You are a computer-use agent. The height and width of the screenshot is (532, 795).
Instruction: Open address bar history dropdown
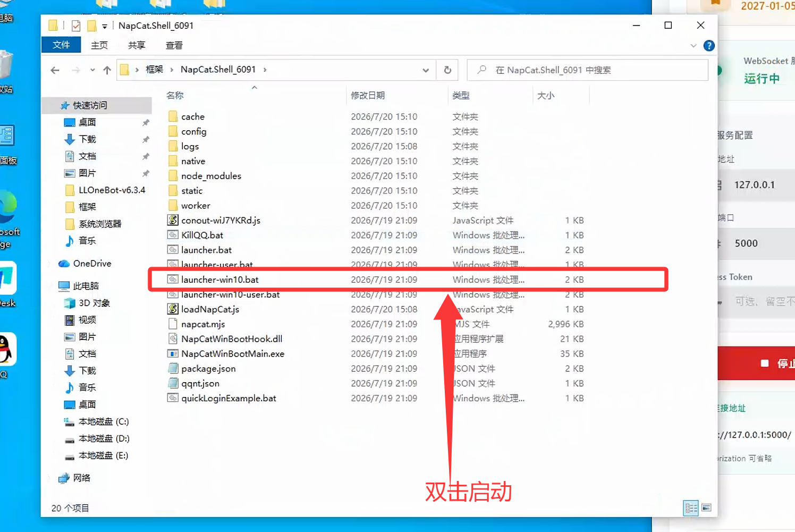coord(426,70)
